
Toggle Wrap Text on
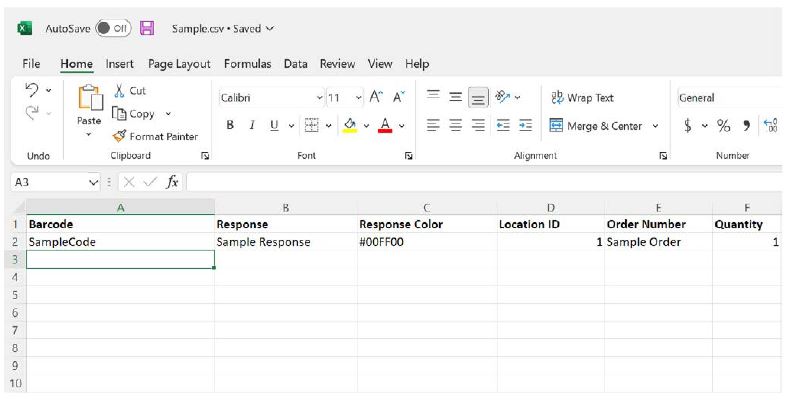pos(581,98)
